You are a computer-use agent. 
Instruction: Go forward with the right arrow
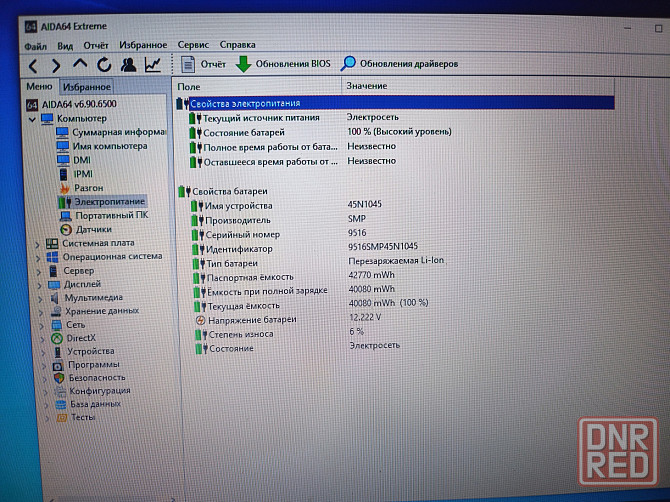[x=56, y=66]
